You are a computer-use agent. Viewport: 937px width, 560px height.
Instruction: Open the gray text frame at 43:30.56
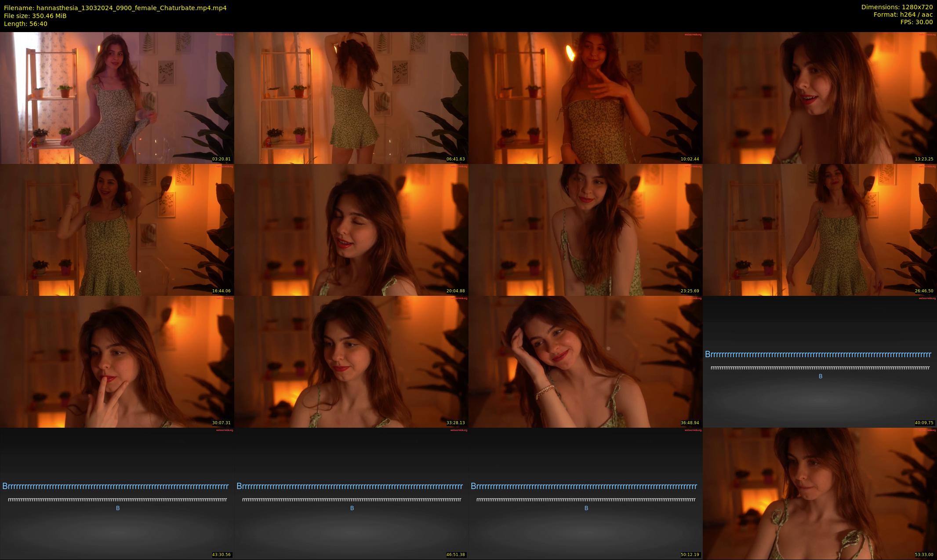(x=117, y=493)
